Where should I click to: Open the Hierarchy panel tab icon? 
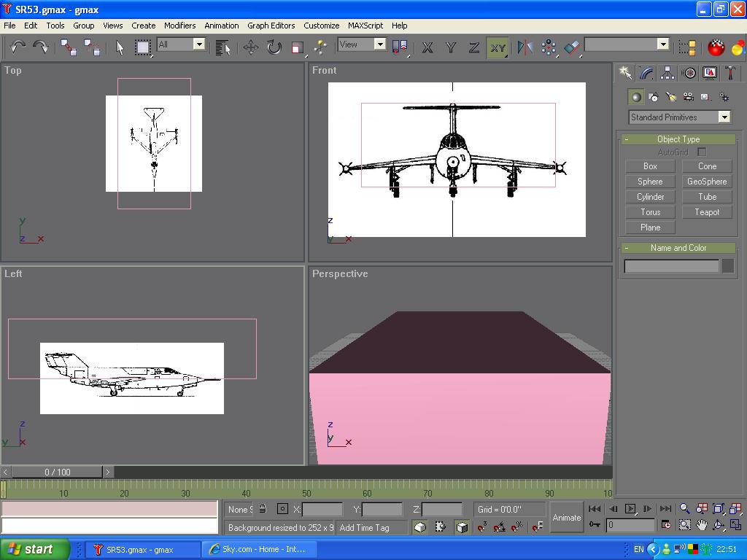click(x=667, y=73)
